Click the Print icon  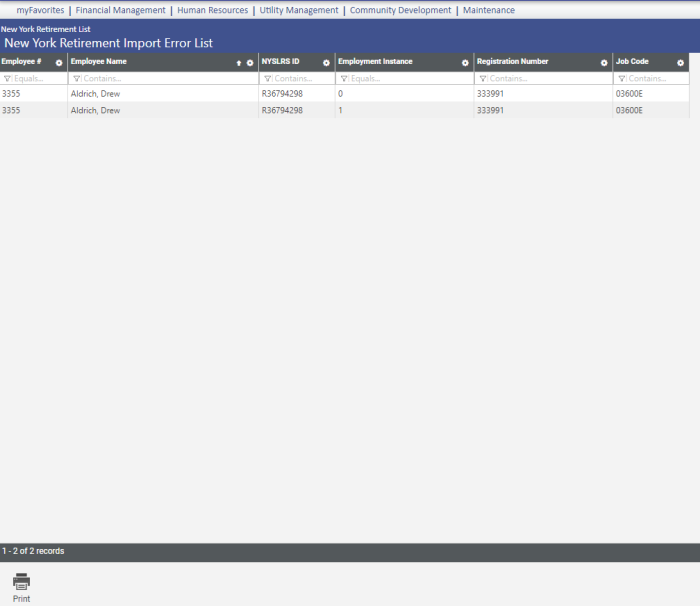pyautogui.click(x=21, y=581)
